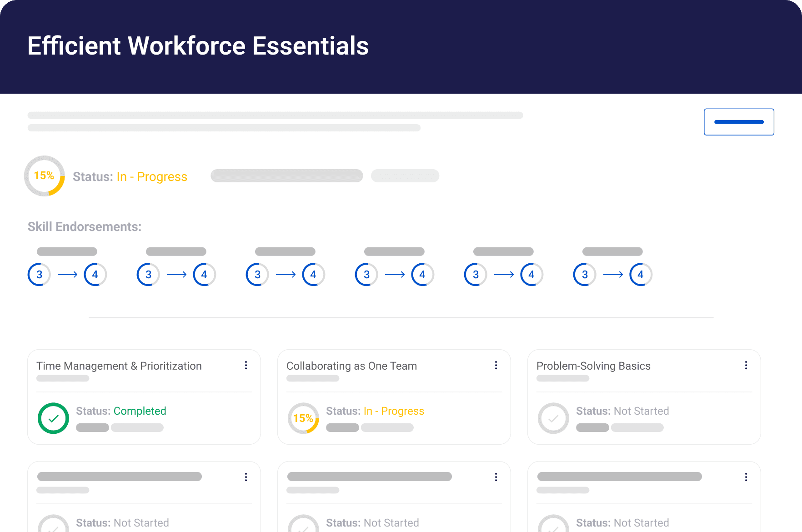802x532 pixels.
Task: Select the first skill's level 3 circle
Action: point(39,275)
